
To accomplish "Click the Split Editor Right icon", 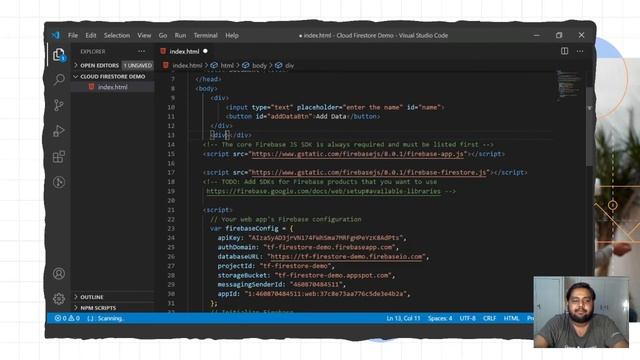I will pyautogui.click(x=564, y=51).
